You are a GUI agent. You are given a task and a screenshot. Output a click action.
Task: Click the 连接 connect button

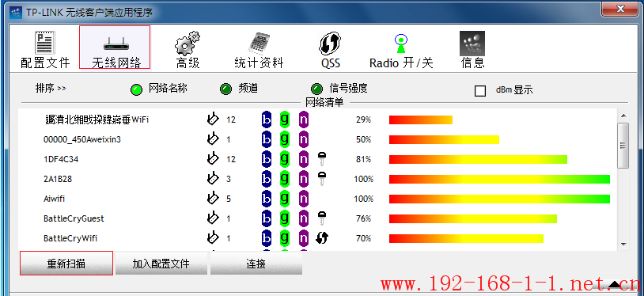[x=256, y=264]
